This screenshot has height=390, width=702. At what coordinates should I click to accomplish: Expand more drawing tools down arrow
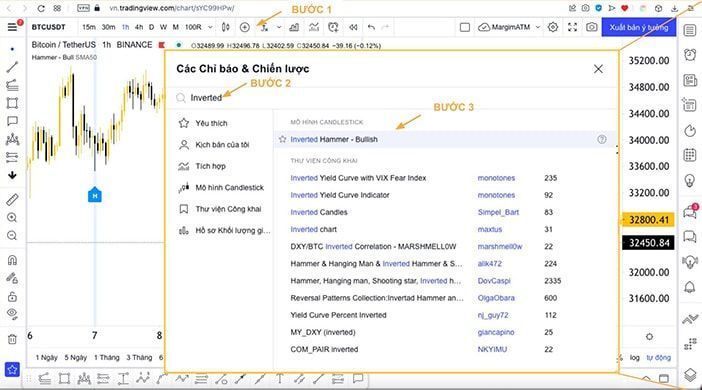click(12, 175)
